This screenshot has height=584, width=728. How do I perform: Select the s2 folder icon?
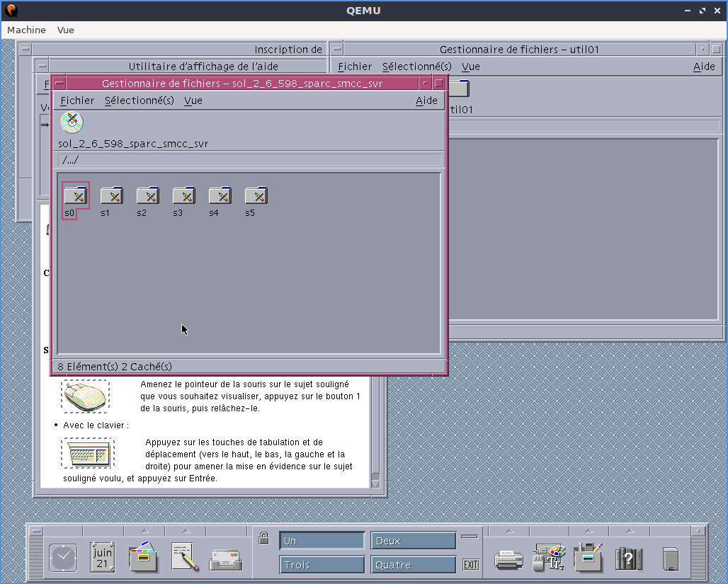click(148, 195)
